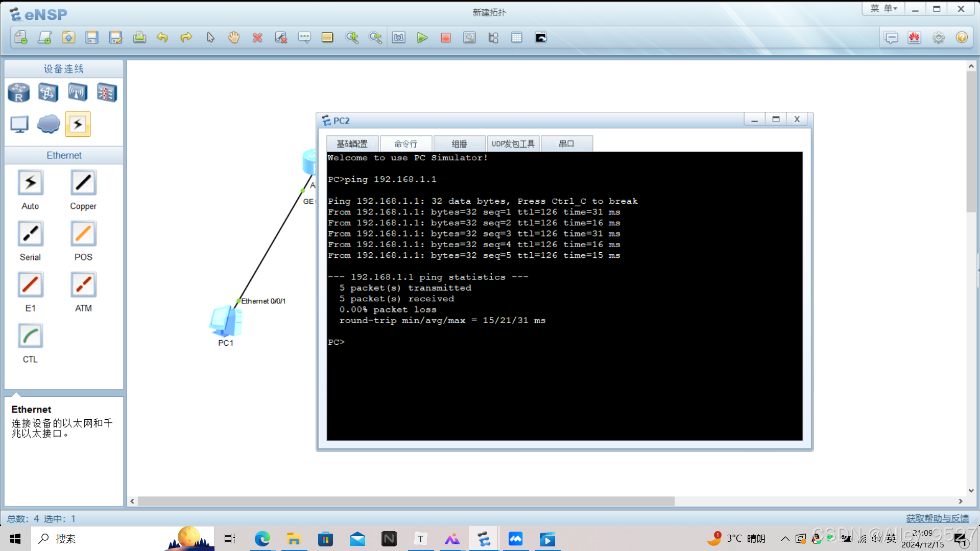The image size is (980, 551).
Task: Select the hand pan tool
Action: pos(234,37)
